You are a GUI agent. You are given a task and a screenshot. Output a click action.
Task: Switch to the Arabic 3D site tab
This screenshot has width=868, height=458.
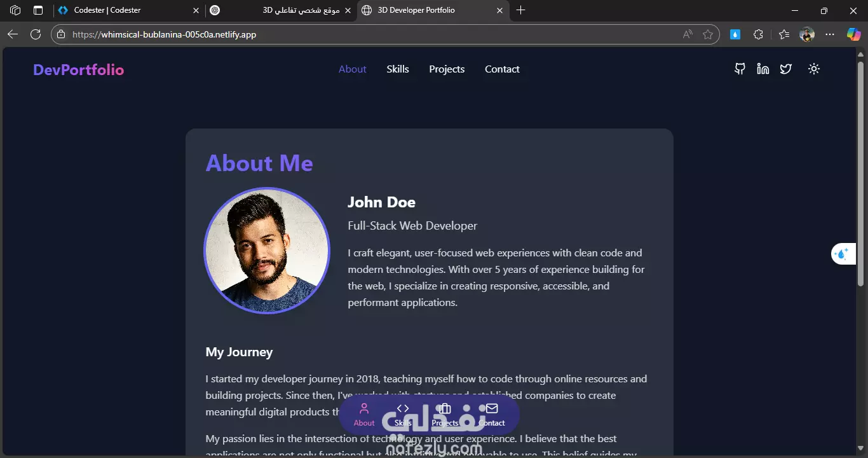click(281, 10)
